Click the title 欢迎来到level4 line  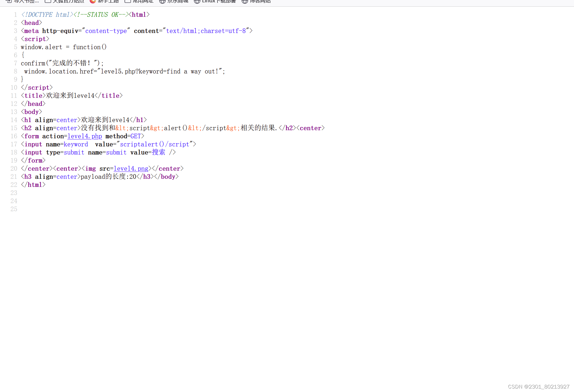72,96
